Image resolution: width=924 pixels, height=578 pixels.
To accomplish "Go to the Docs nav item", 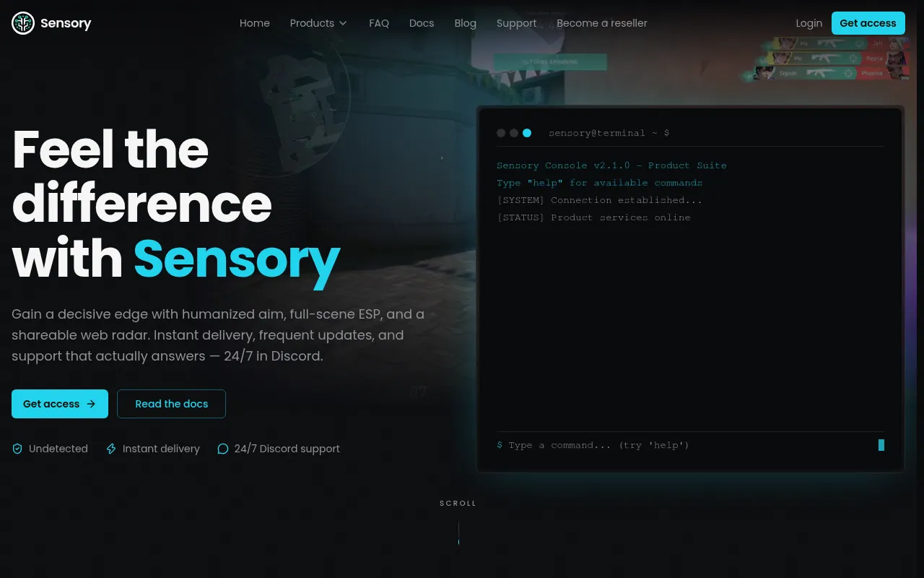I will point(422,23).
